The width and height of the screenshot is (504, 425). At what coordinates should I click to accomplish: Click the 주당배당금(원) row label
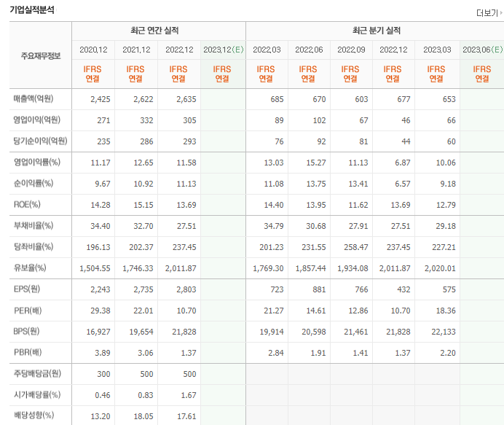point(37,373)
